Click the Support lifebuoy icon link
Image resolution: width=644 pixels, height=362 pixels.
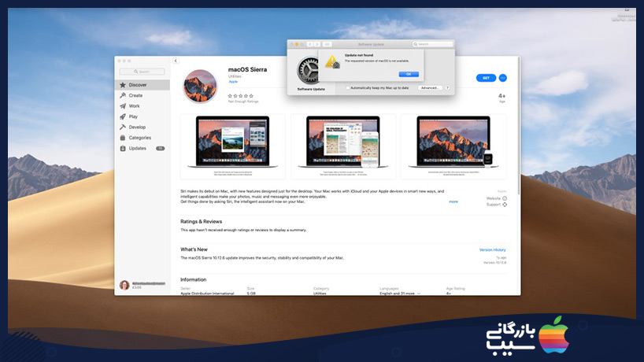pos(505,205)
